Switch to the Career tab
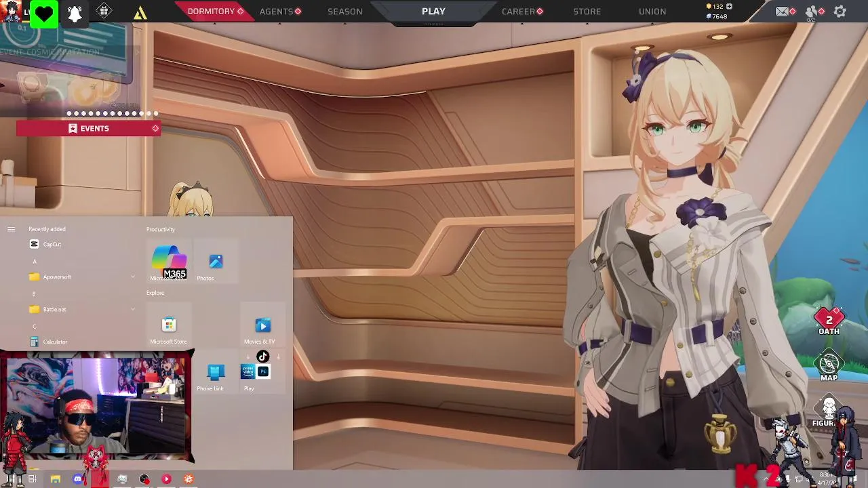The width and height of the screenshot is (868, 488). pyautogui.click(x=518, y=12)
